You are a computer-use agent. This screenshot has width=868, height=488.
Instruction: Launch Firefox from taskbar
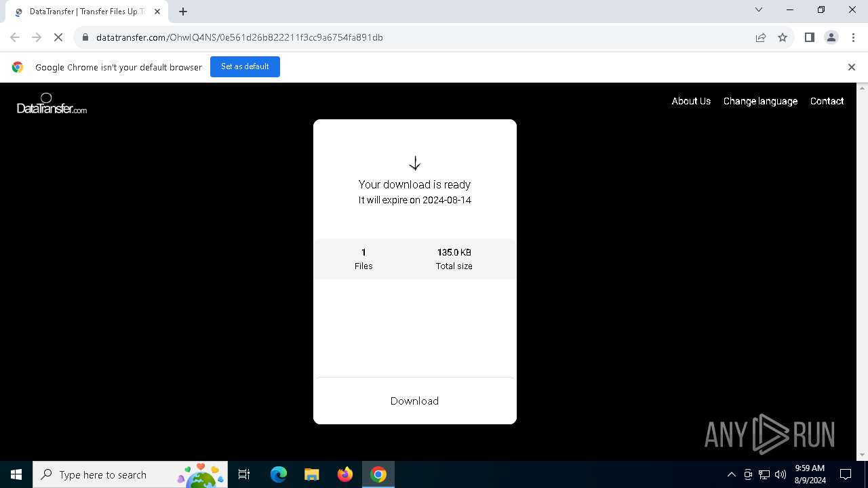coord(345,474)
